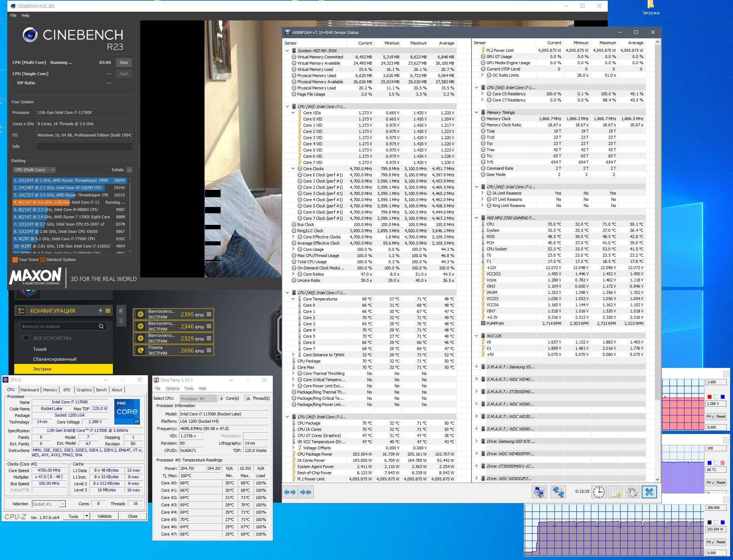Click add configuration plus icon
This screenshot has height=560, width=733.
pyautogui.click(x=100, y=311)
